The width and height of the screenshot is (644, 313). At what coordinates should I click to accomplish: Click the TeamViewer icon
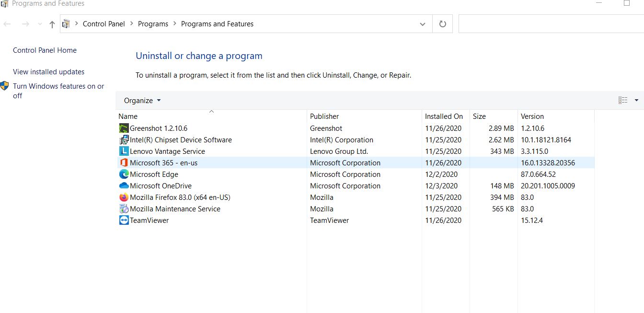(x=124, y=220)
